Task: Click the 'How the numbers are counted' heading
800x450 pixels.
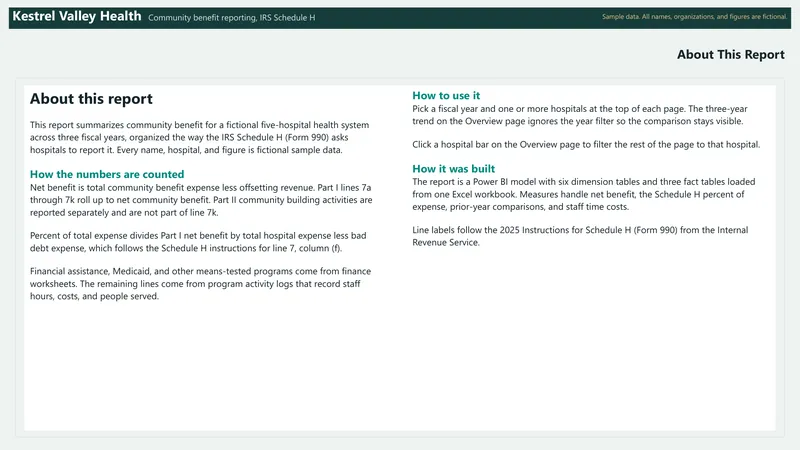Action: tap(107, 174)
